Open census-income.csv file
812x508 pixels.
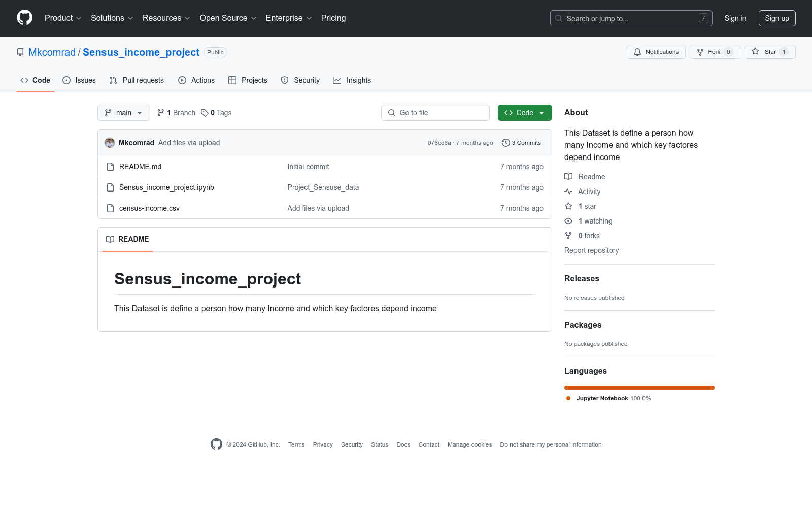(x=149, y=208)
